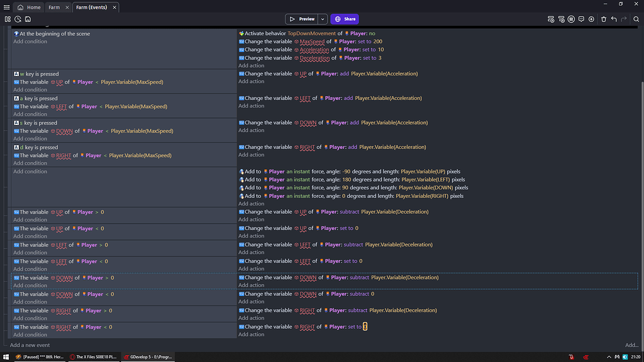
Task: Delete selected events with the trash icon
Action: click(x=604, y=19)
